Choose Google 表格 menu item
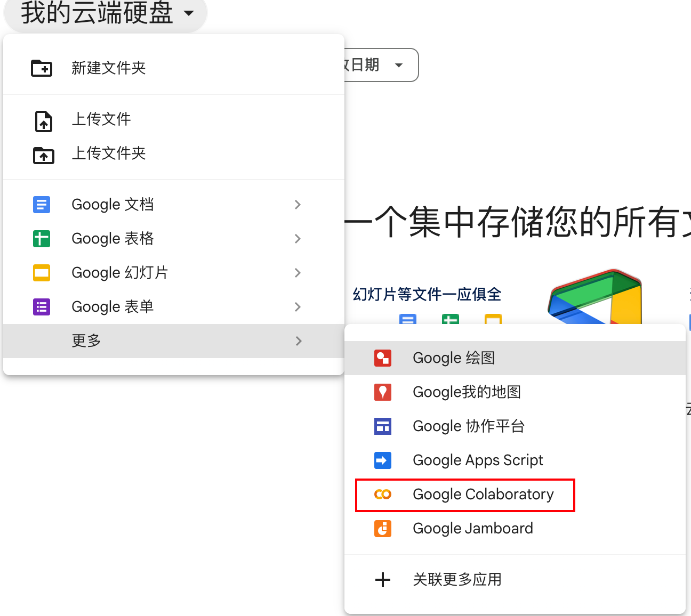The width and height of the screenshot is (691, 616). coord(174,239)
